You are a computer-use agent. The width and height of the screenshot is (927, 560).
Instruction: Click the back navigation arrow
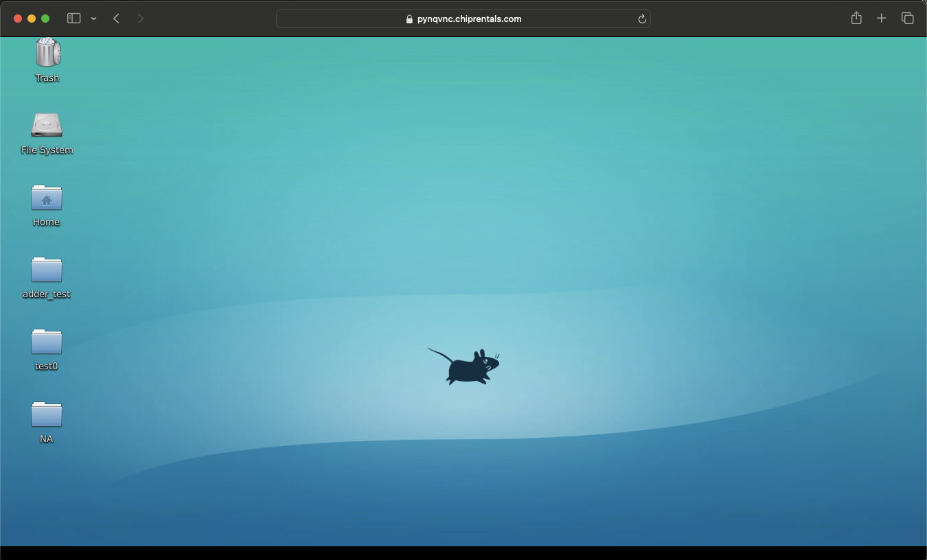pyautogui.click(x=116, y=19)
